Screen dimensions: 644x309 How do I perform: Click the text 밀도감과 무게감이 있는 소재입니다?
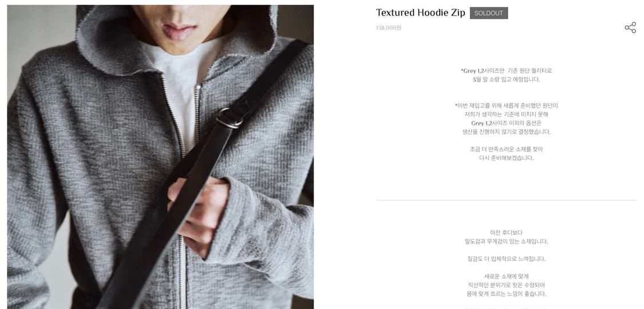point(506,241)
